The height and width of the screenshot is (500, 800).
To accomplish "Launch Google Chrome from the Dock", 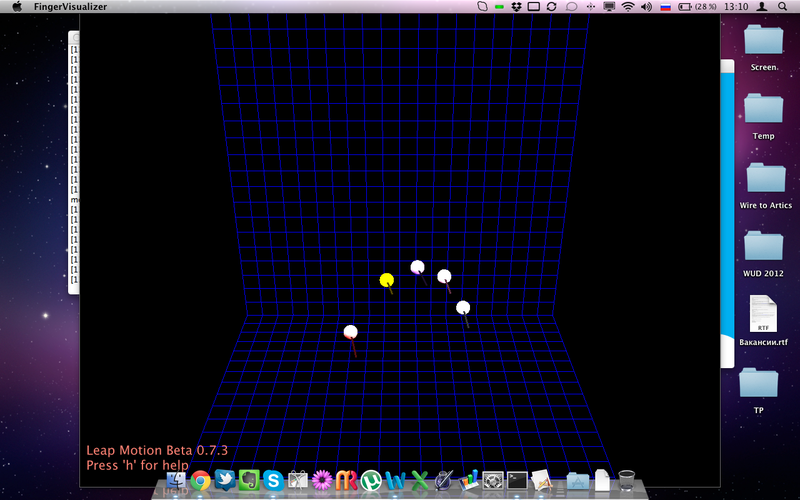I will (201, 481).
